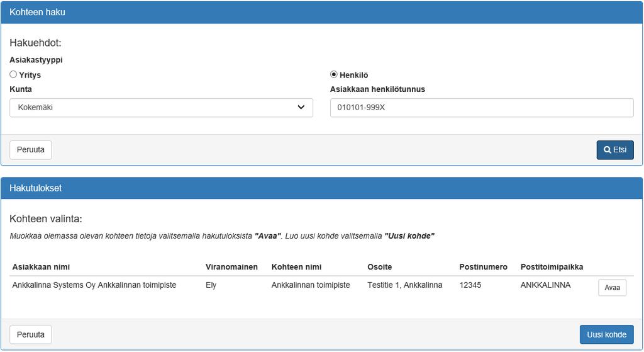Image resolution: width=644 pixels, height=352 pixels.
Task: Click the Testitie 1, Ankkalinna address cell
Action: [x=405, y=285]
